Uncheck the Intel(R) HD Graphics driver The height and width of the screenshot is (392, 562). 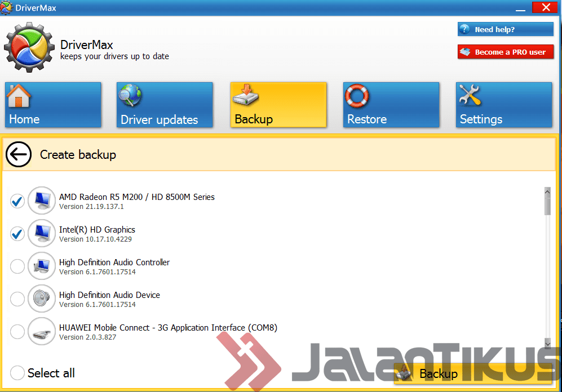tap(17, 233)
